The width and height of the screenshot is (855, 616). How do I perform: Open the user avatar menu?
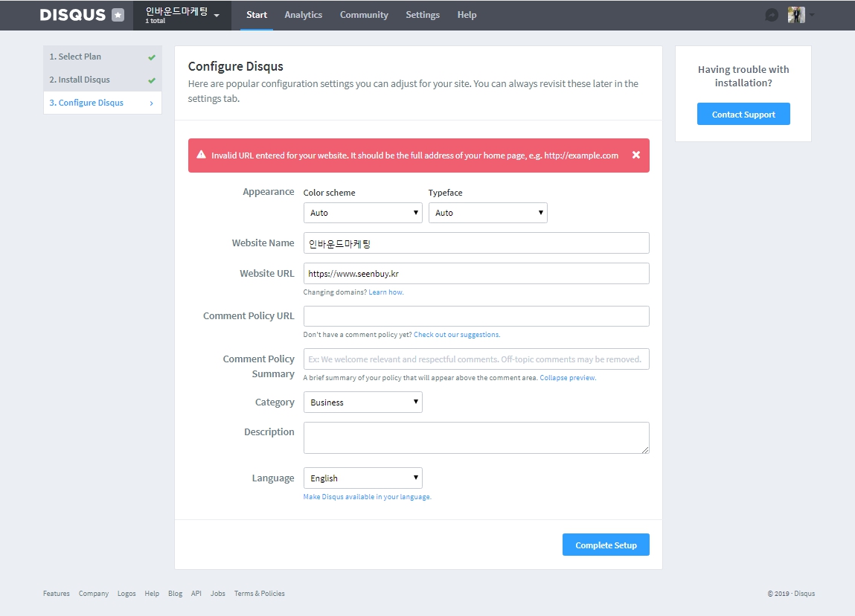[x=797, y=15]
